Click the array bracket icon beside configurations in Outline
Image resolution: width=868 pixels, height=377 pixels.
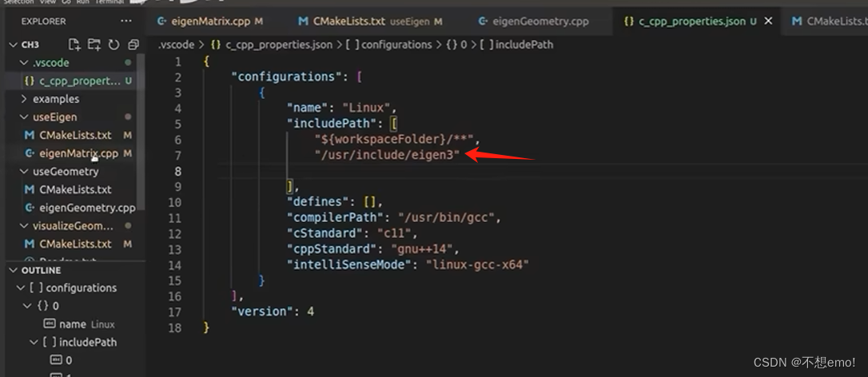coord(37,288)
